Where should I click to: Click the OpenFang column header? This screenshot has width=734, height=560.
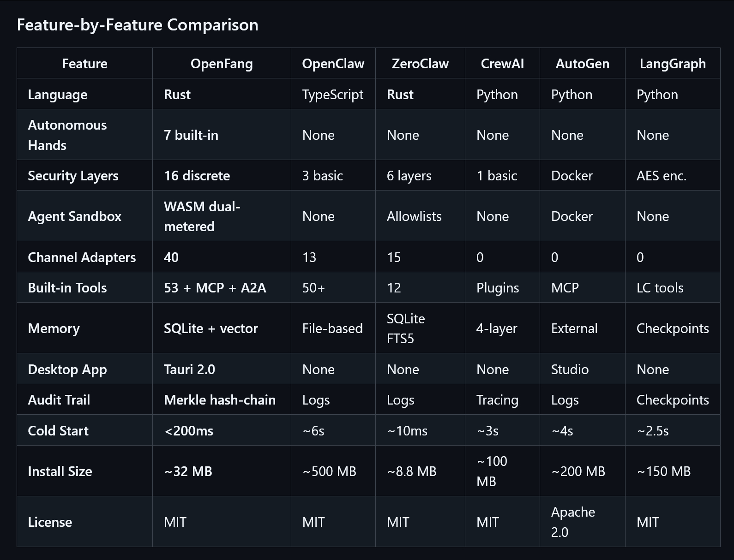pos(222,64)
